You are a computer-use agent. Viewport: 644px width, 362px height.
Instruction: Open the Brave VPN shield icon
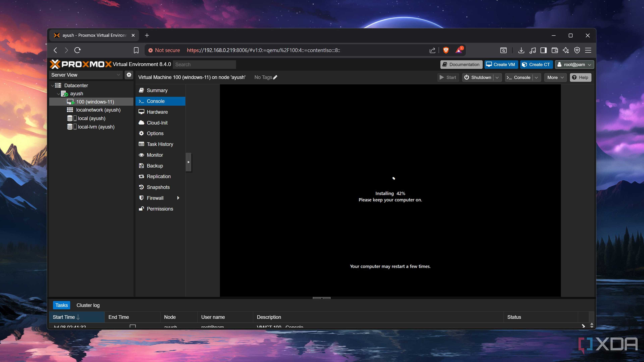[x=577, y=50]
